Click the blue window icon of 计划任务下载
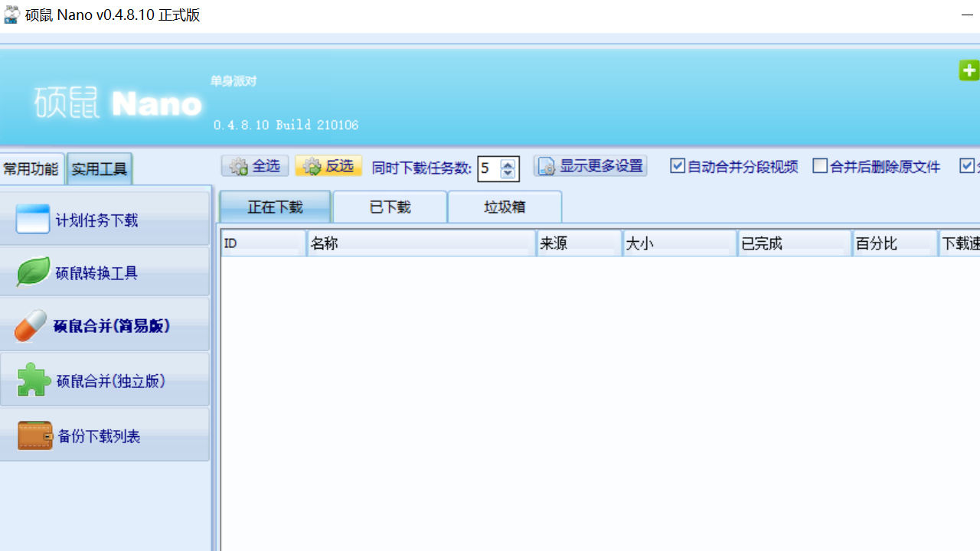The height and width of the screenshot is (551, 980). click(32, 219)
